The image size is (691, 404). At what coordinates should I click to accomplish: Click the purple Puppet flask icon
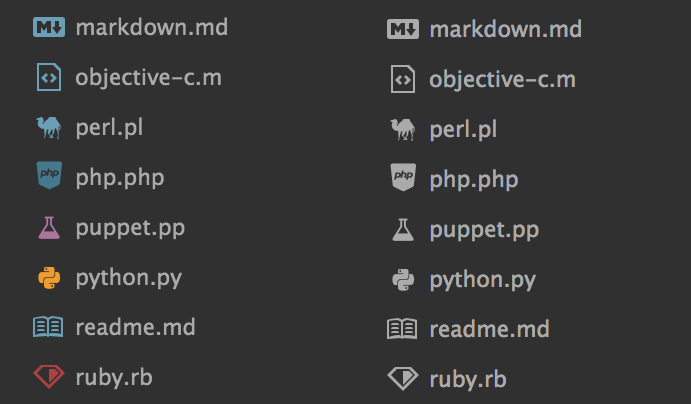(48, 227)
